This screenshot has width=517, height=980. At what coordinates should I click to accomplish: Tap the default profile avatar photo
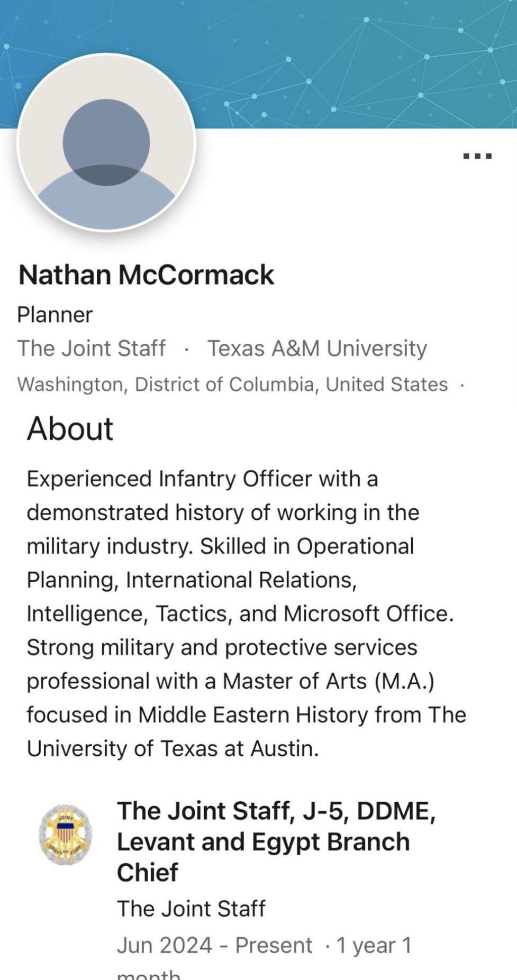(x=106, y=142)
